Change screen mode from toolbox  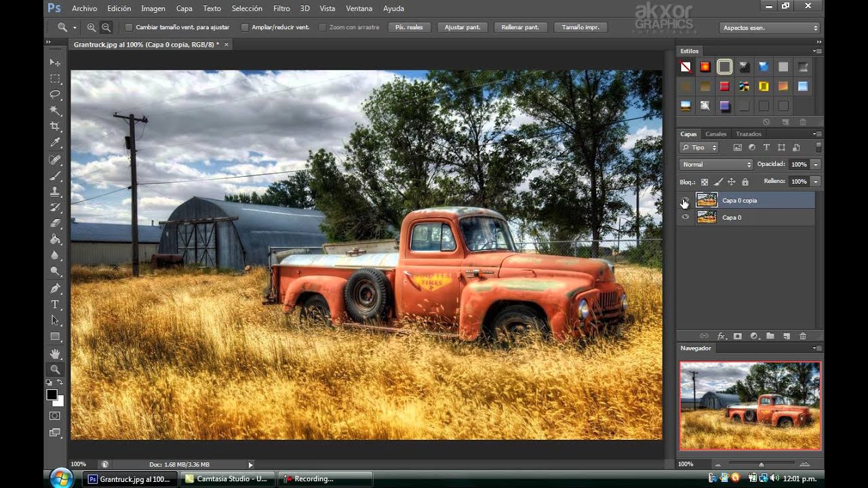55,432
